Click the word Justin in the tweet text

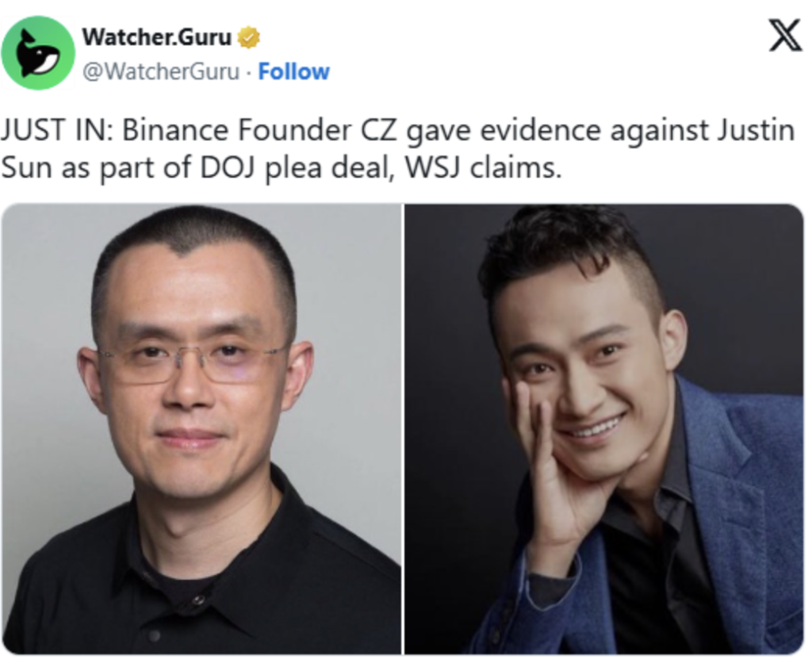point(756,129)
